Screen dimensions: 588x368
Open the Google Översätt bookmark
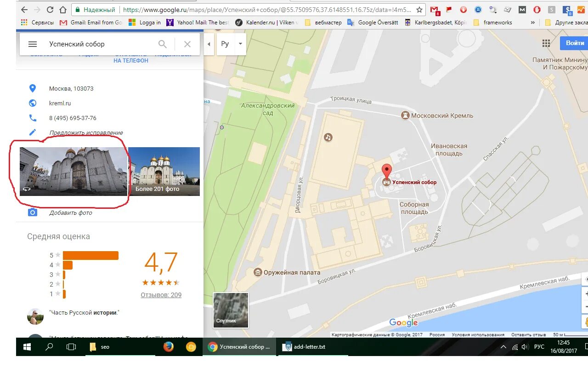(373, 22)
